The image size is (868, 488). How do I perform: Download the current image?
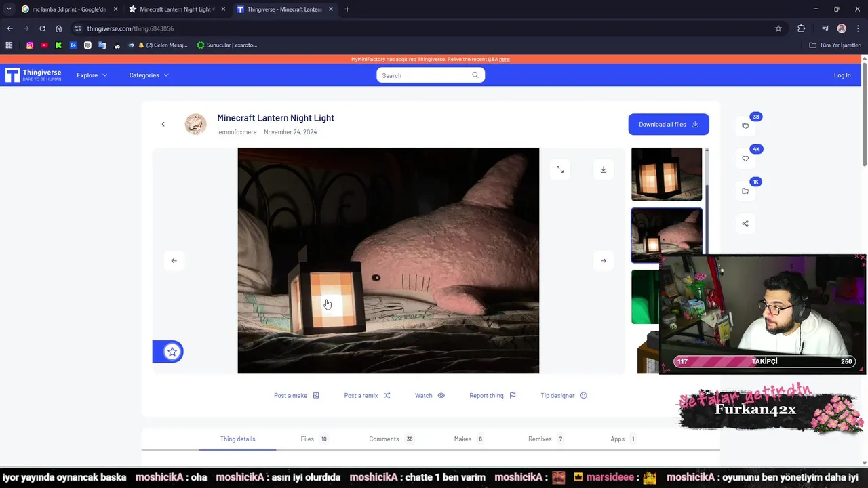(604, 169)
